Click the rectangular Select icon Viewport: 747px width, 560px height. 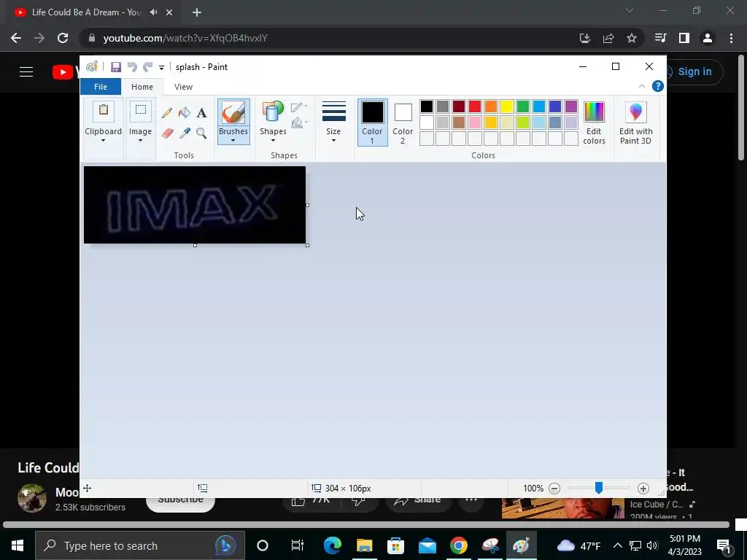141,112
